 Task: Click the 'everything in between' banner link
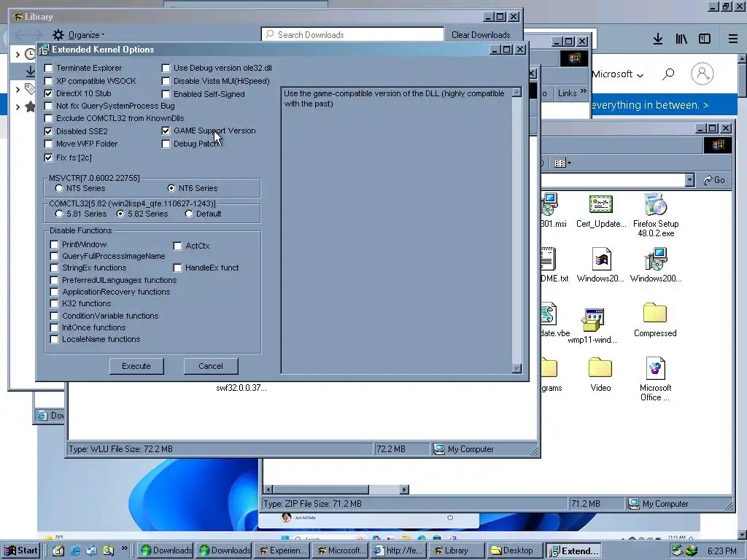coord(650,105)
